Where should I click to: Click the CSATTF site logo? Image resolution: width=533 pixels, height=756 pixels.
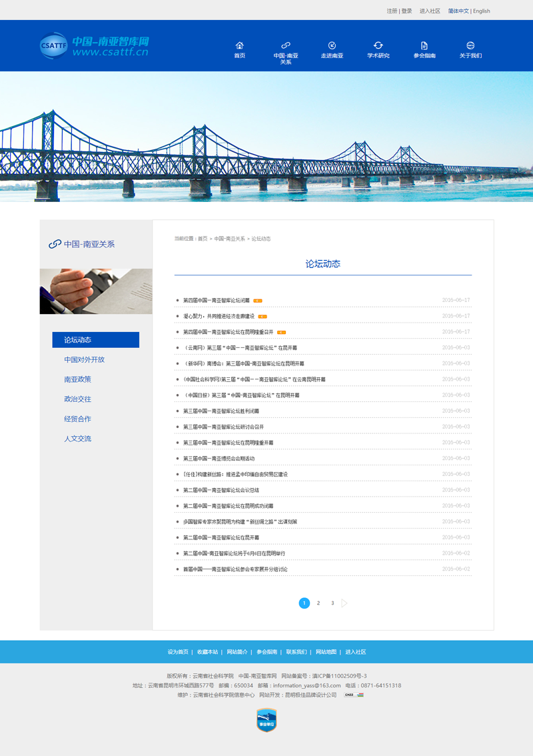[x=95, y=46]
